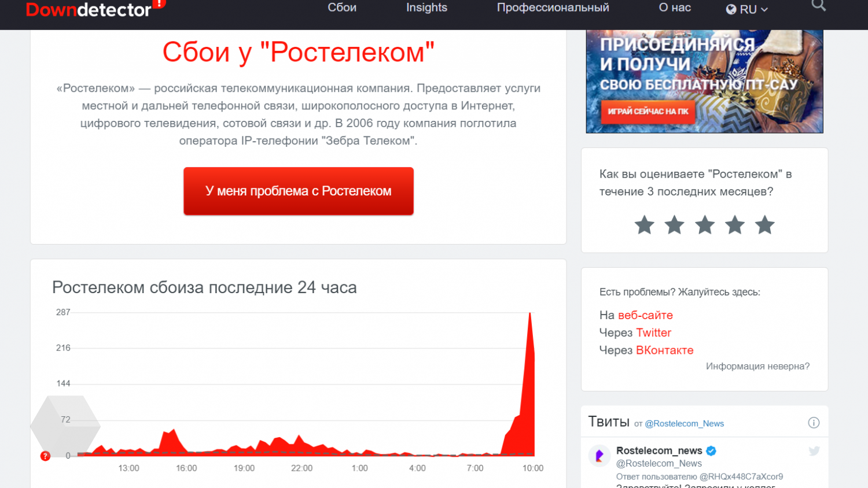Click chart title 'Ростелеком сбоиза последние 24 часа'
This screenshot has height=488, width=868.
coord(204,287)
